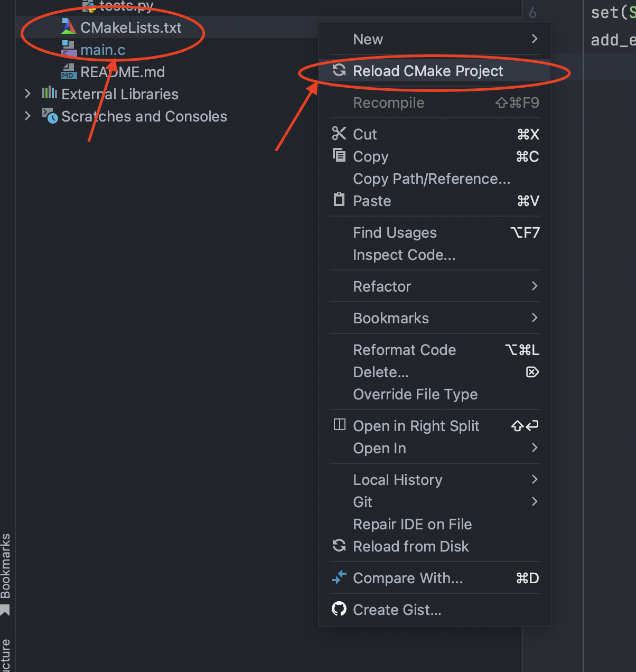The image size is (636, 672).
Task: Click the CMake icon next to CMakeLists.txt
Action: pos(68,27)
